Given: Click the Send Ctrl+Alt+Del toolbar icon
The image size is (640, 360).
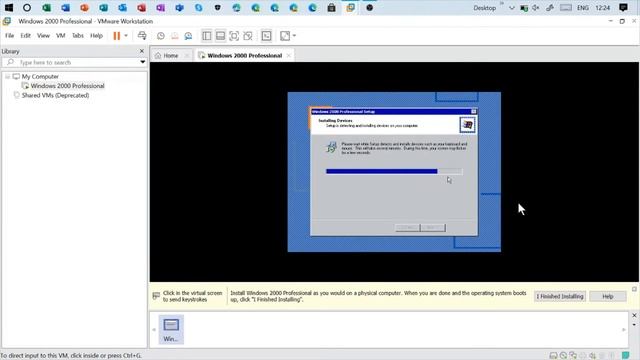Looking at the screenshot, I should coord(142,36).
